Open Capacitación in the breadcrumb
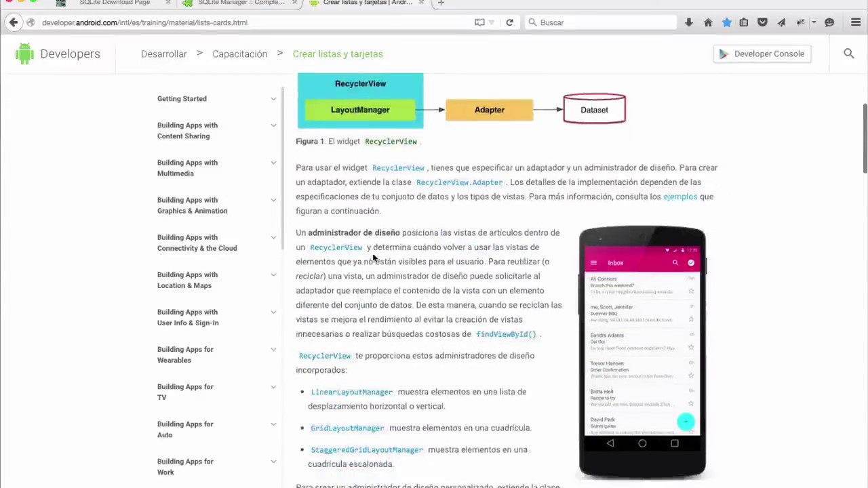868x488 pixels. point(239,54)
